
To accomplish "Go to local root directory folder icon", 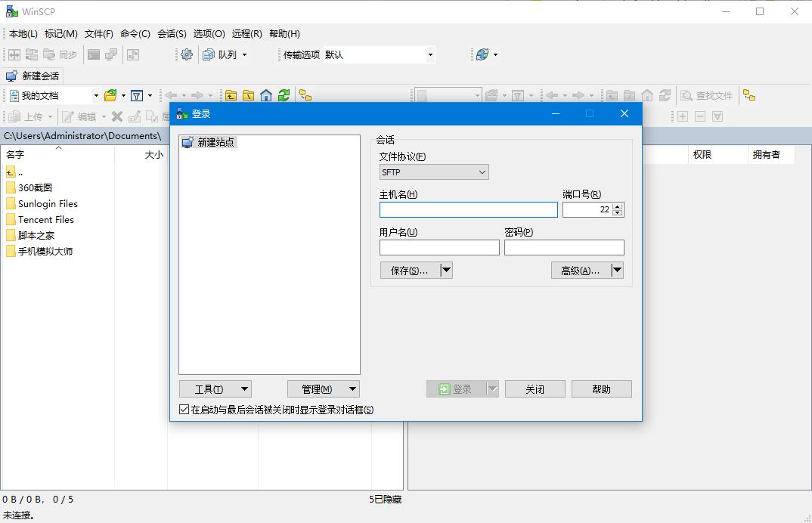I will (249, 95).
